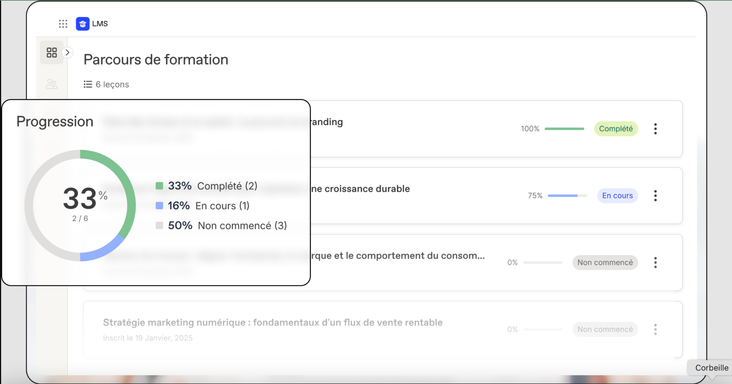Screen dimensions: 732x384
Task: Click the Complété status badge
Action: (616, 129)
